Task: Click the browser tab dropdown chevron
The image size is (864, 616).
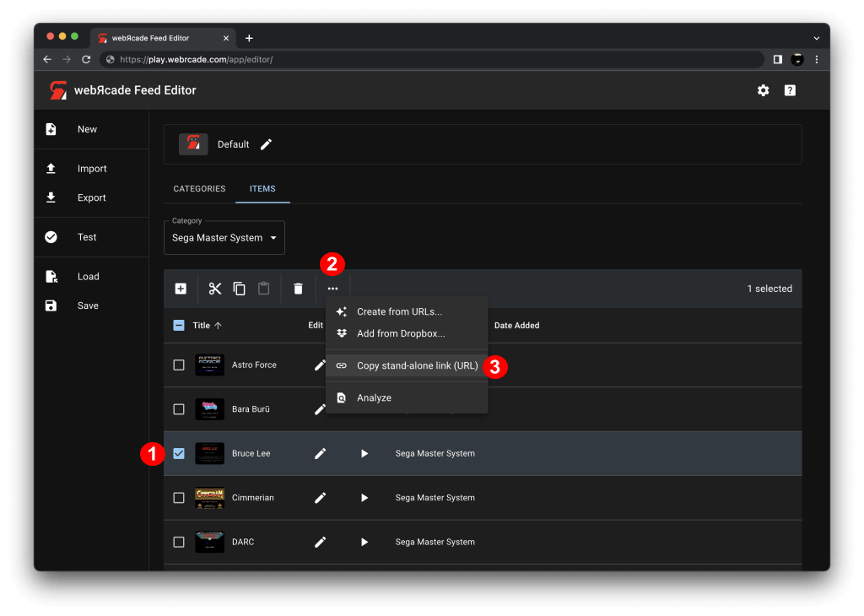Action: (815, 37)
